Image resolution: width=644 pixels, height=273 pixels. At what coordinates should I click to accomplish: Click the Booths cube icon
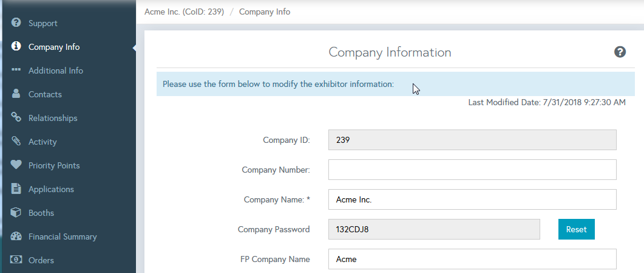(16, 213)
